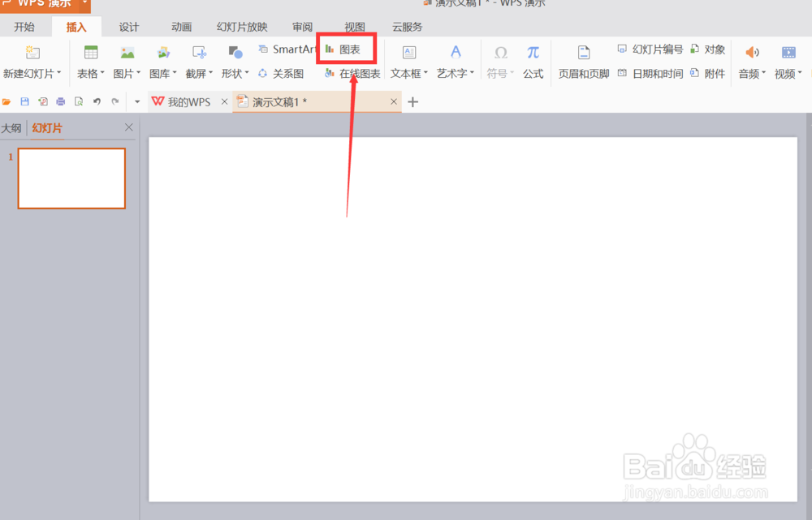The image size is (812, 520).
Task: Expand the 文本框 dropdown arrow
Action: [x=425, y=73]
